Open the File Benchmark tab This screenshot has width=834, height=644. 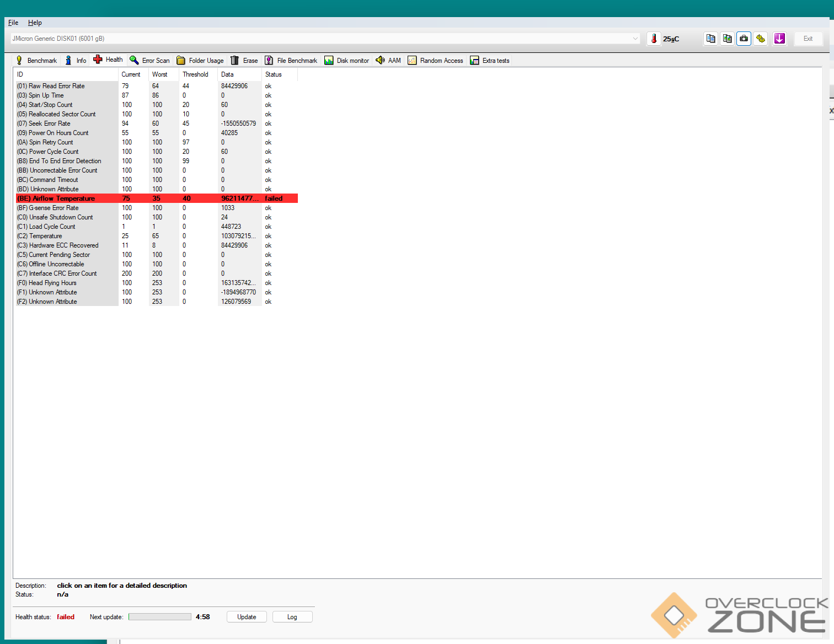coord(291,61)
